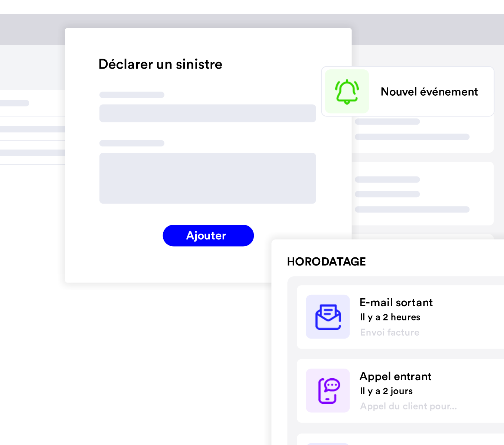504x445 pixels.
Task: Focus the first single-line field in the form
Action: pos(207,113)
